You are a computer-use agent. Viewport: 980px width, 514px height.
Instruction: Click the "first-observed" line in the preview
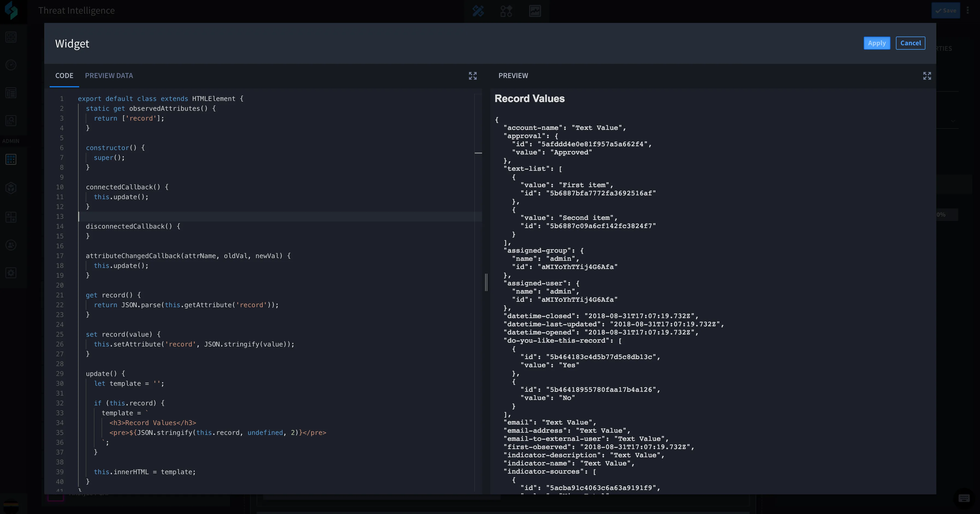click(x=599, y=447)
